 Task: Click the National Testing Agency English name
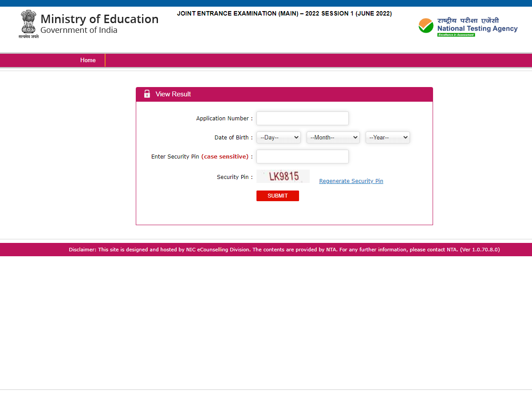(477, 28)
